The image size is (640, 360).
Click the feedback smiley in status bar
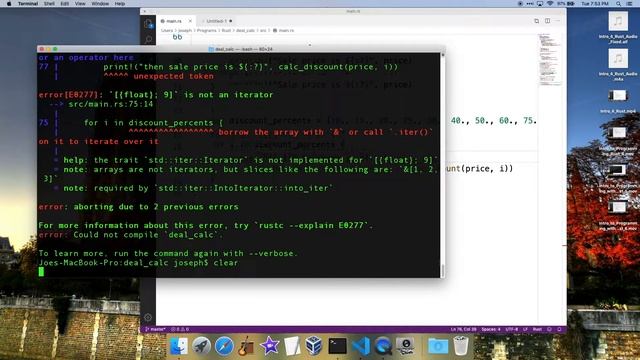549,329
